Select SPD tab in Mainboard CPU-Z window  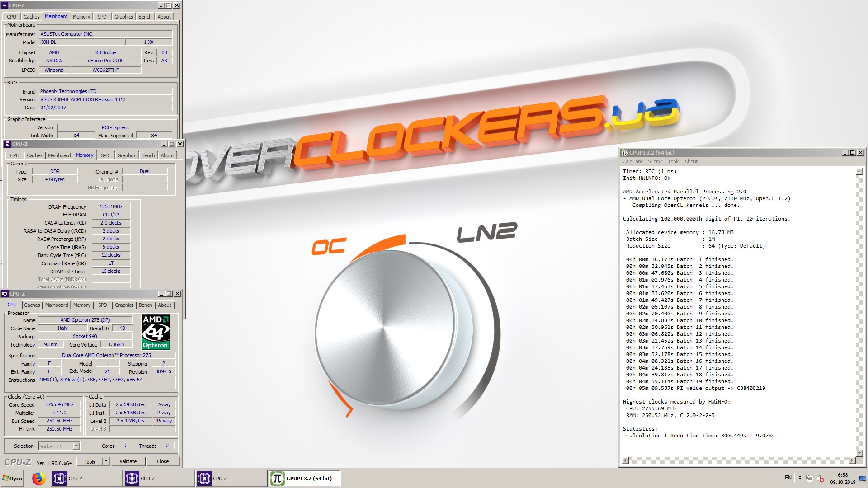pyautogui.click(x=102, y=17)
